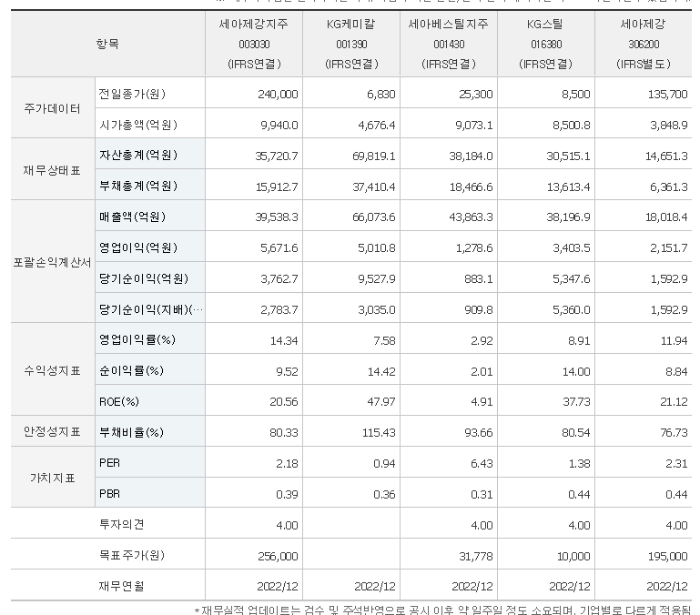The width and height of the screenshot is (700, 615).
Task: Select the 6.43 PER value
Action: [482, 464]
